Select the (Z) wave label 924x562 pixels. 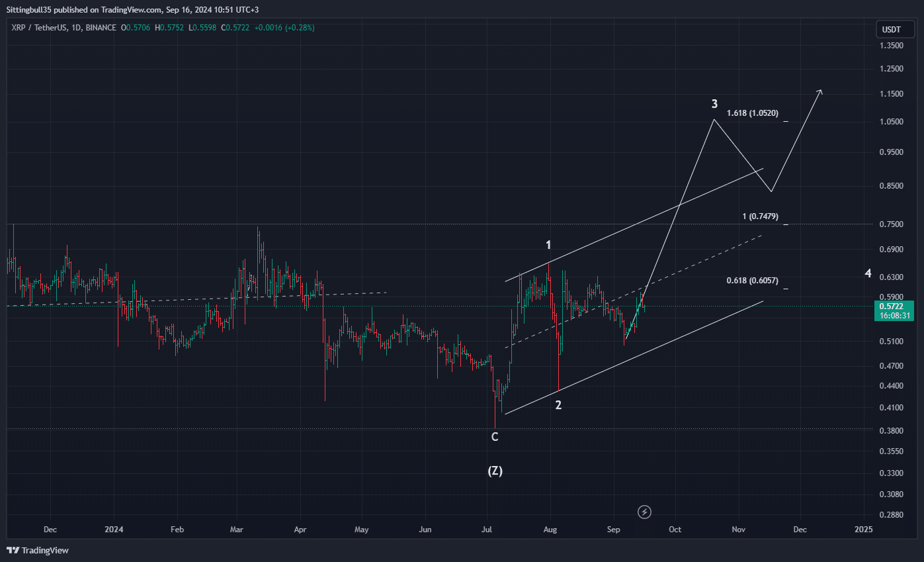pos(495,471)
